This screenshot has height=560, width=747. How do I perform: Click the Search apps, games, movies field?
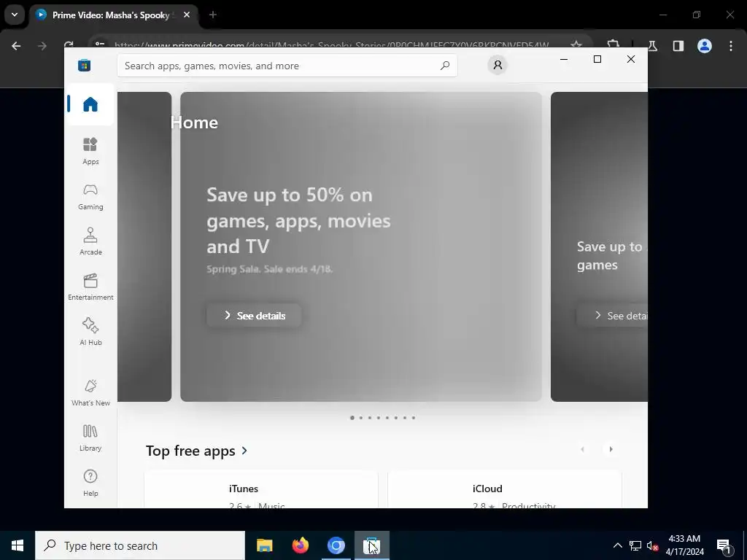point(287,66)
